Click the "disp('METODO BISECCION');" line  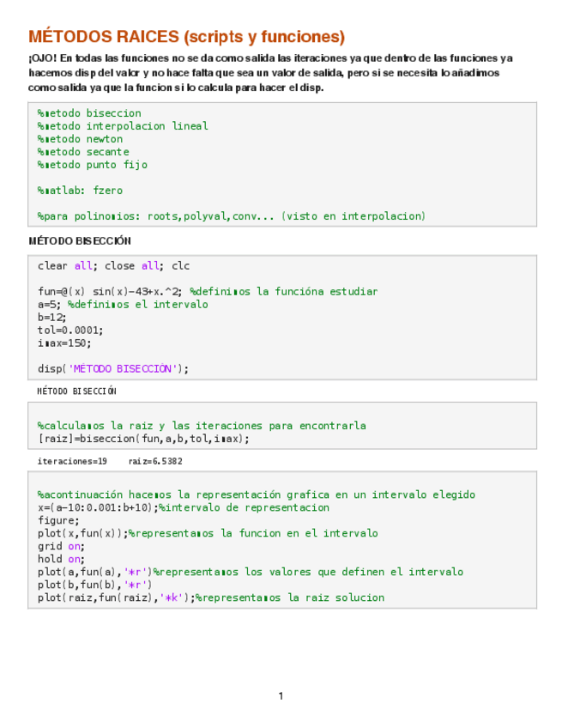tap(113, 369)
